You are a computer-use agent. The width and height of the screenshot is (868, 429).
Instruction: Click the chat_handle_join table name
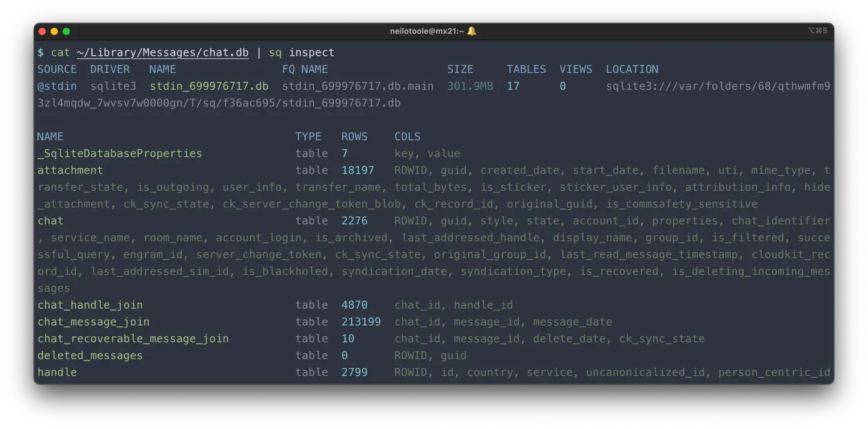90,305
